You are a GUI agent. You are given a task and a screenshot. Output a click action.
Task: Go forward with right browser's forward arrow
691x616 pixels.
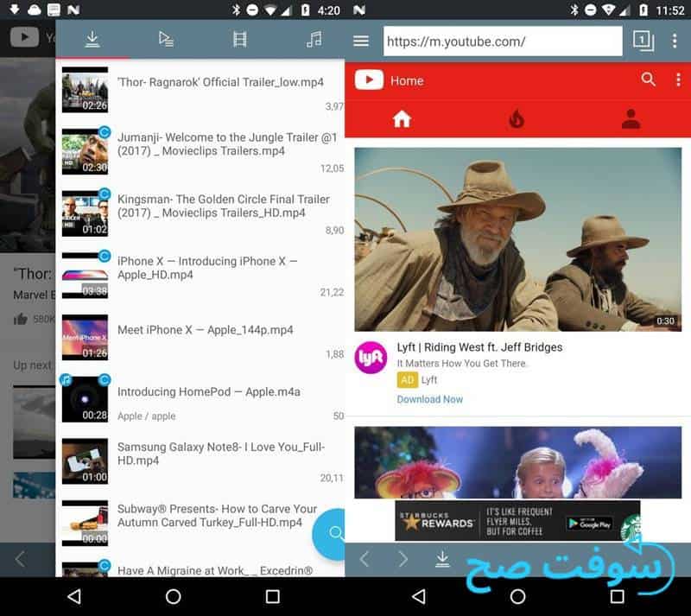tap(403, 559)
